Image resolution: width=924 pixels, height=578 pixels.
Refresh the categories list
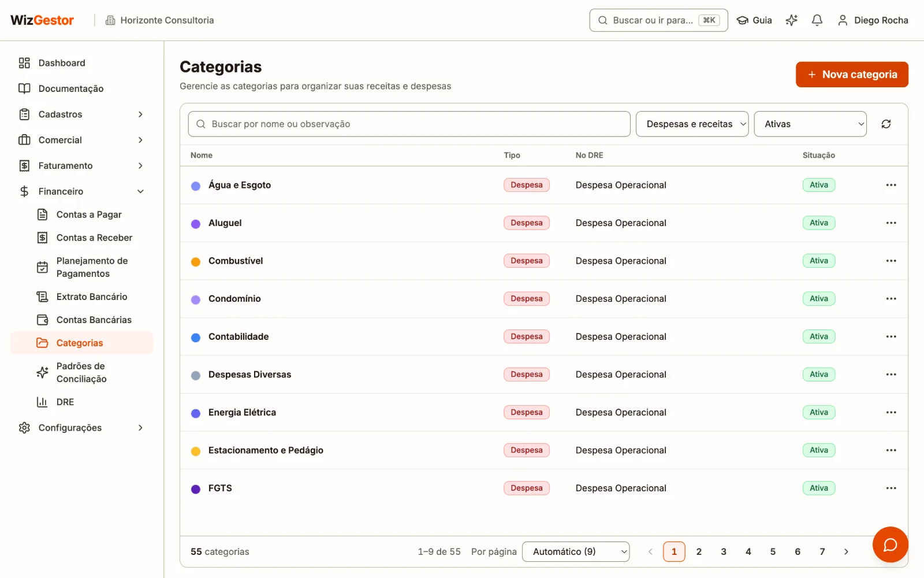tap(886, 124)
